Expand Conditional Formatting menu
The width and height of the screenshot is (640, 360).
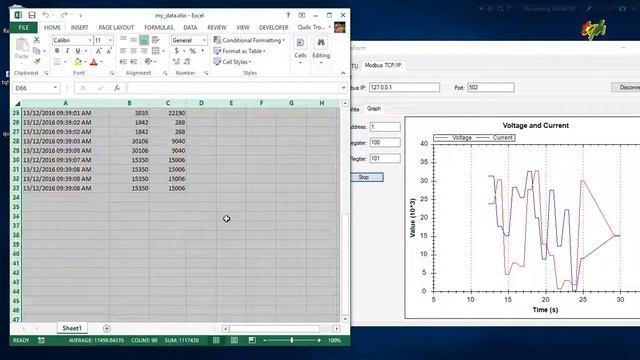249,40
